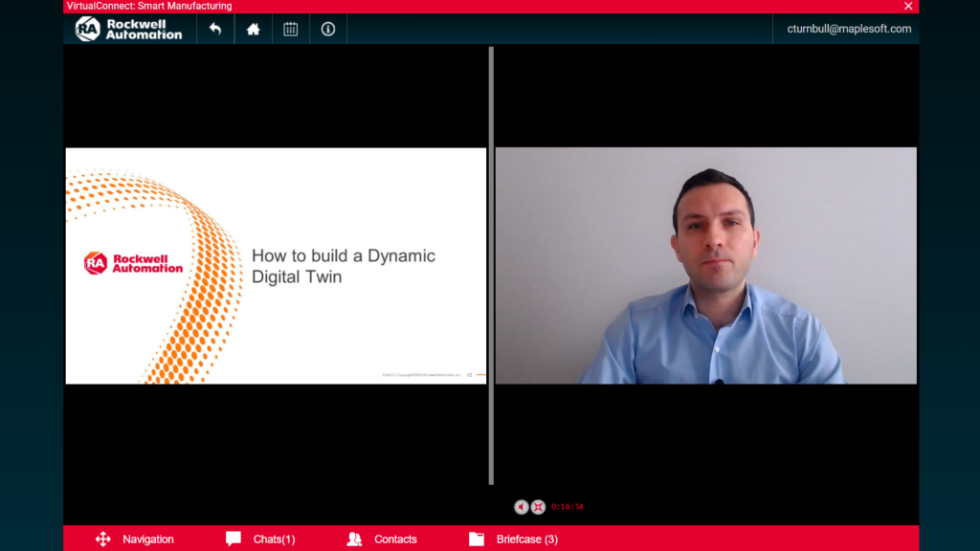Go to the home screen via house icon

pyautogui.click(x=253, y=29)
